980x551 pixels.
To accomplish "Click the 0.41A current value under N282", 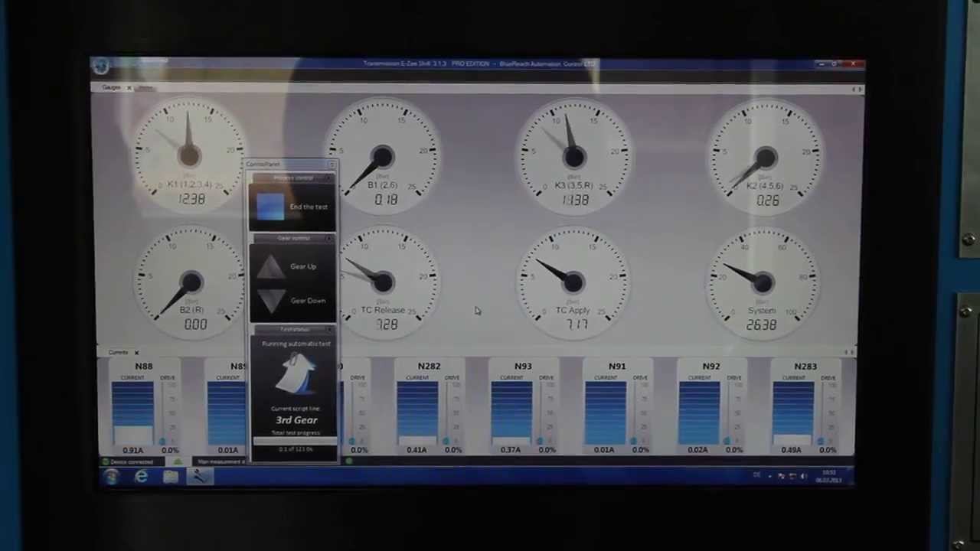I will click(416, 451).
